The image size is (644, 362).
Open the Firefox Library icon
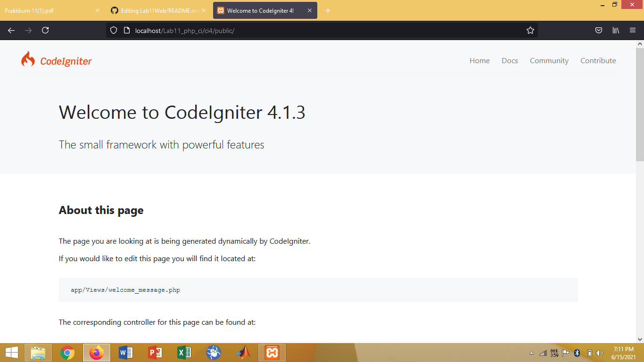pos(615,30)
